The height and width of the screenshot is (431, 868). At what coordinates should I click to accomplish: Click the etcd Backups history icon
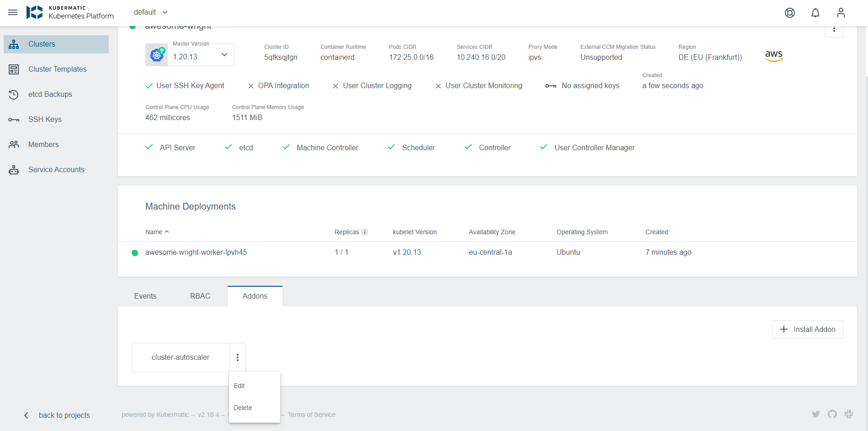coord(14,95)
